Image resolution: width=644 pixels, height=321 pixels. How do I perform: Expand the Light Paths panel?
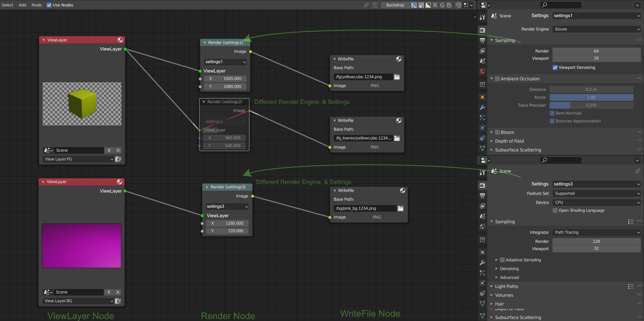tap(507, 286)
